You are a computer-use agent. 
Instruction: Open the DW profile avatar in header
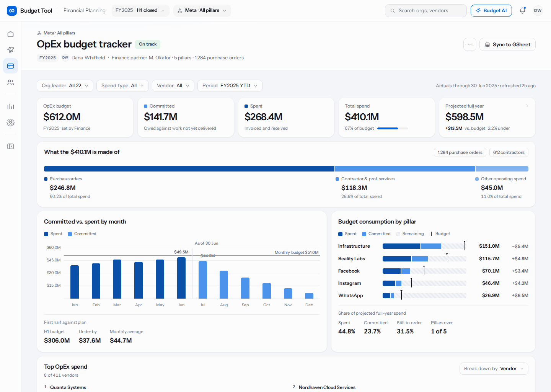tap(538, 11)
